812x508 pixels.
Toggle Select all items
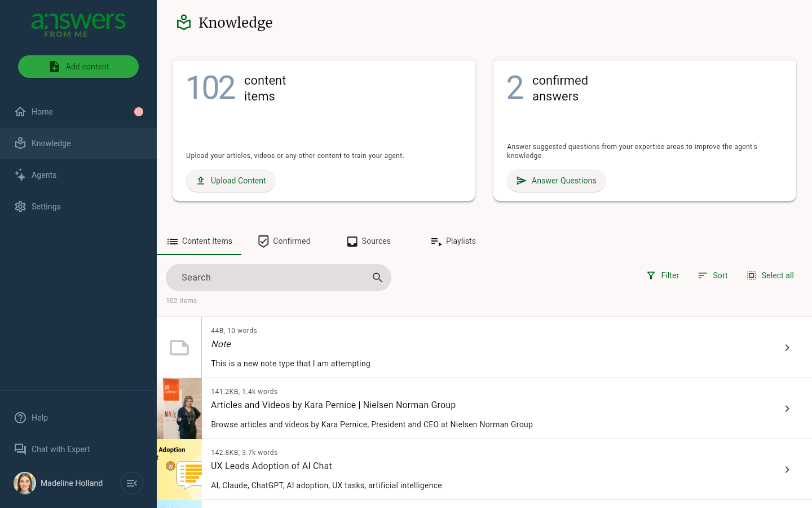click(x=770, y=275)
